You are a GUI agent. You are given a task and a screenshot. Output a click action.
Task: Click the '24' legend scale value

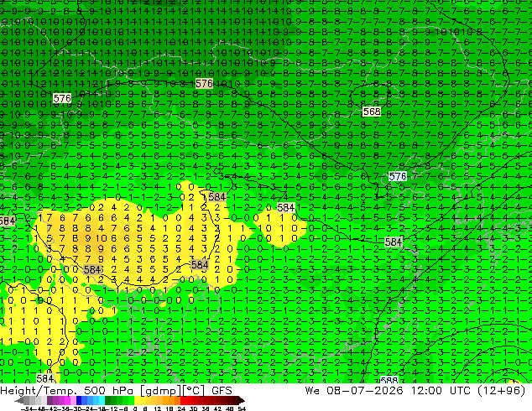pos(181,408)
